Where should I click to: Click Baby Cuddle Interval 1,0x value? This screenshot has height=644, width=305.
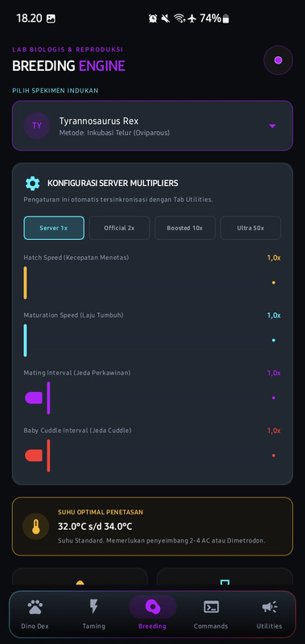274,431
